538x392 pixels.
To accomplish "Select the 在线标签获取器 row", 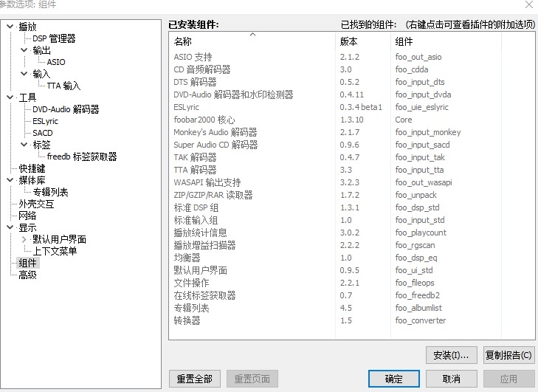I will point(352,295).
